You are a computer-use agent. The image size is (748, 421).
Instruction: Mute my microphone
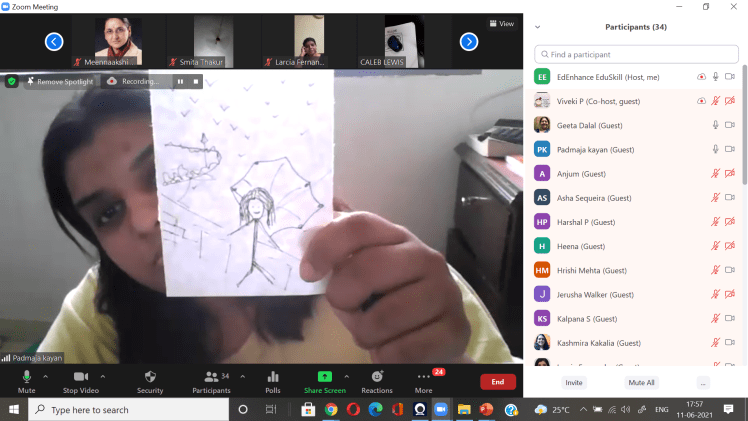coord(27,380)
